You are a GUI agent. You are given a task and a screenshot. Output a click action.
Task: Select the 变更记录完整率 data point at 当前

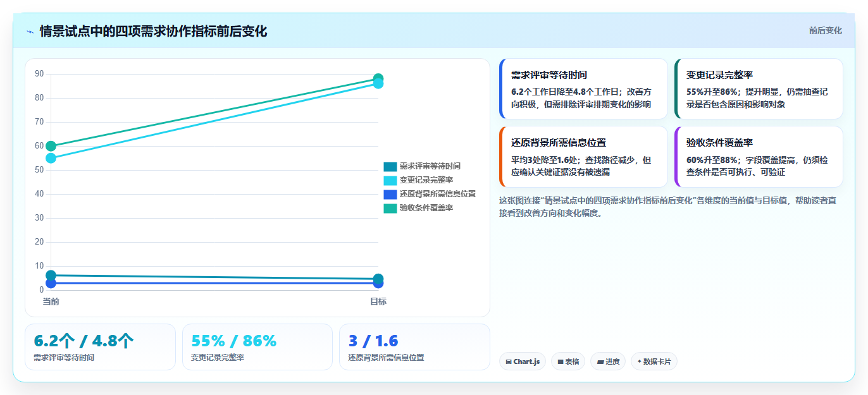tap(51, 158)
